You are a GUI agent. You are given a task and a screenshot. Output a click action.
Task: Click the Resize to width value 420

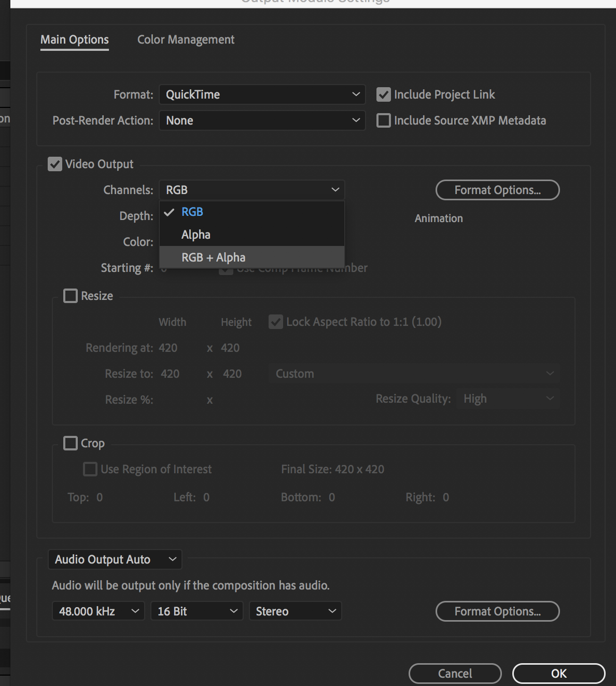tap(170, 374)
